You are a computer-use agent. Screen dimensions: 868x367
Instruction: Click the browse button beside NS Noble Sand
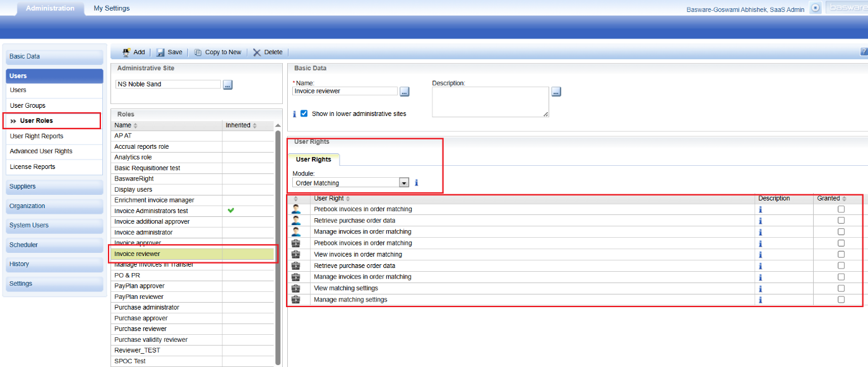228,84
